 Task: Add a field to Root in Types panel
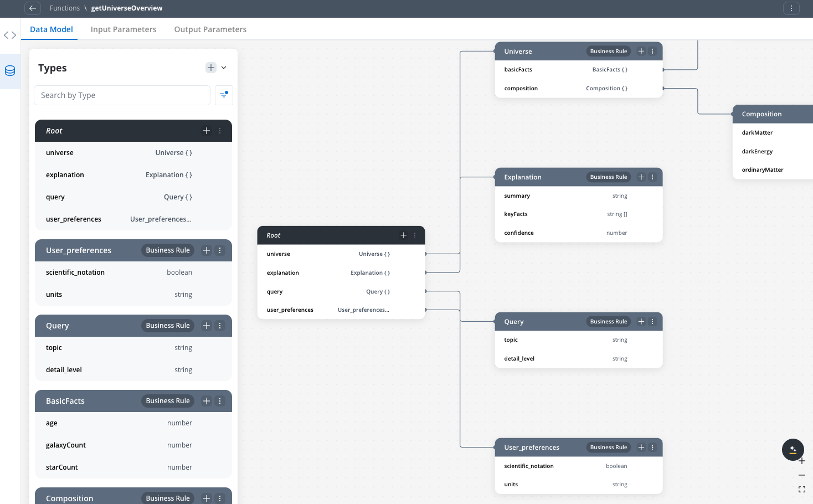207,131
